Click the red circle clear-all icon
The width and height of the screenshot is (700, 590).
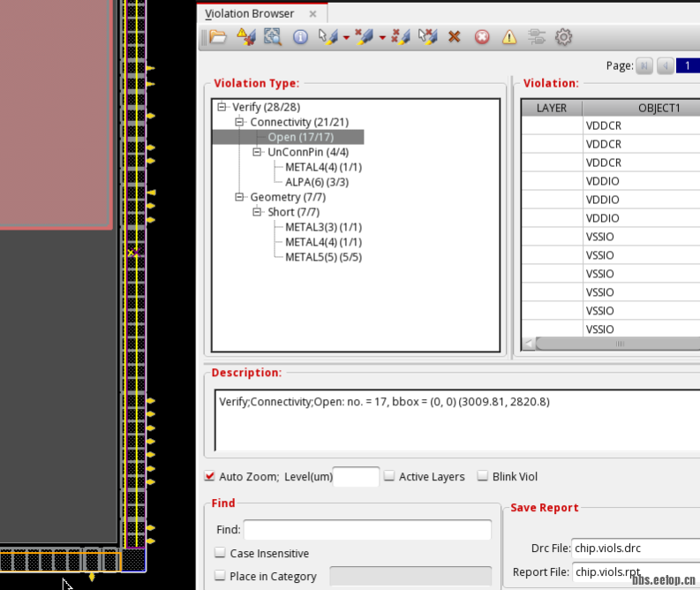(482, 37)
